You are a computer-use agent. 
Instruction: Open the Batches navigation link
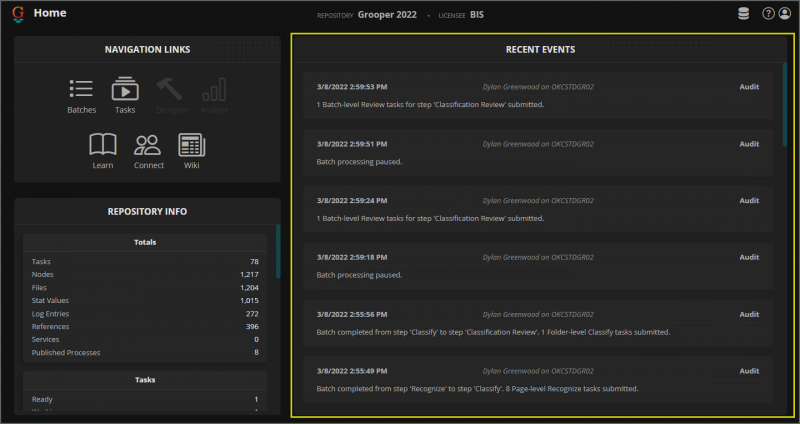tap(82, 96)
